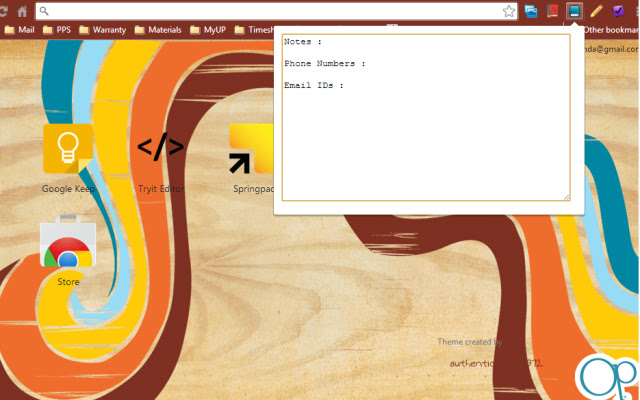Launch the Springpad app
The height and width of the screenshot is (400, 640).
[x=251, y=158]
